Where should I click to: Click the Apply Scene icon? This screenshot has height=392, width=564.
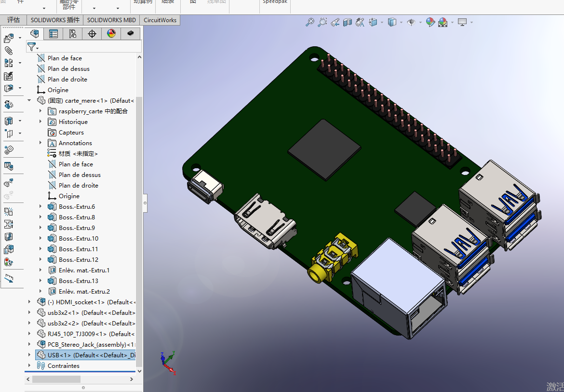point(443,22)
